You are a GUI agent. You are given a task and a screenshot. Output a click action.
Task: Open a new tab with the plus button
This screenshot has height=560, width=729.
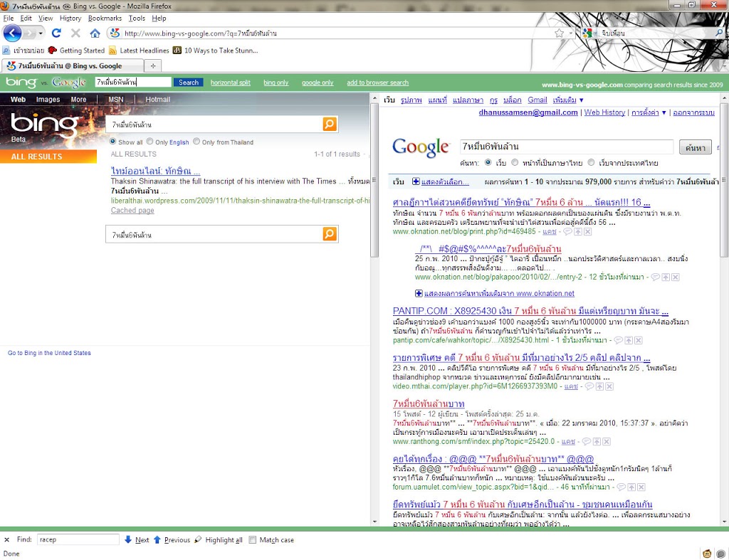pos(152,65)
